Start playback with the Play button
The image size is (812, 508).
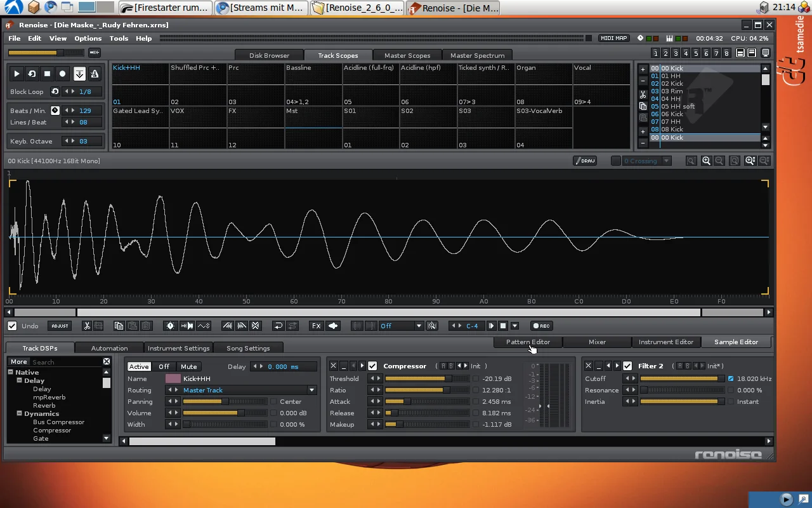[17, 74]
